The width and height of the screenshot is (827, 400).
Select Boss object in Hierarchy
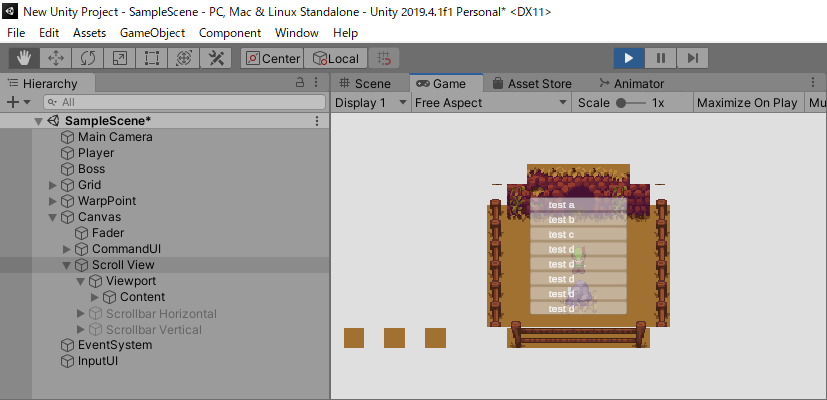[91, 169]
